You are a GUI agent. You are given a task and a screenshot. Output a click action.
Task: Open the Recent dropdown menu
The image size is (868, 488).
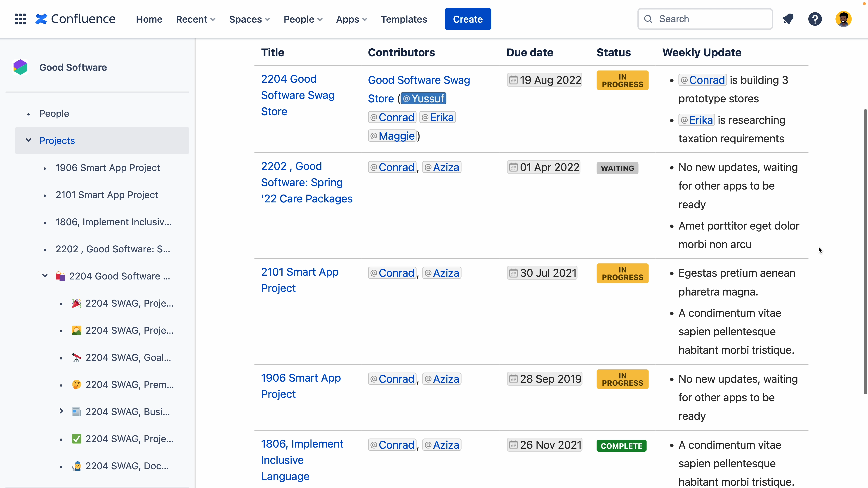click(x=196, y=19)
